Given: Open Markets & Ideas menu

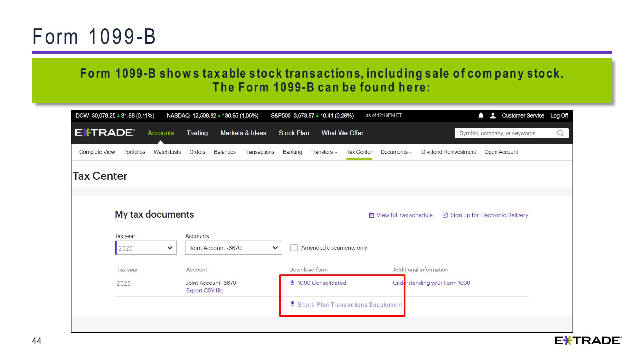Looking at the screenshot, I should pos(243,133).
